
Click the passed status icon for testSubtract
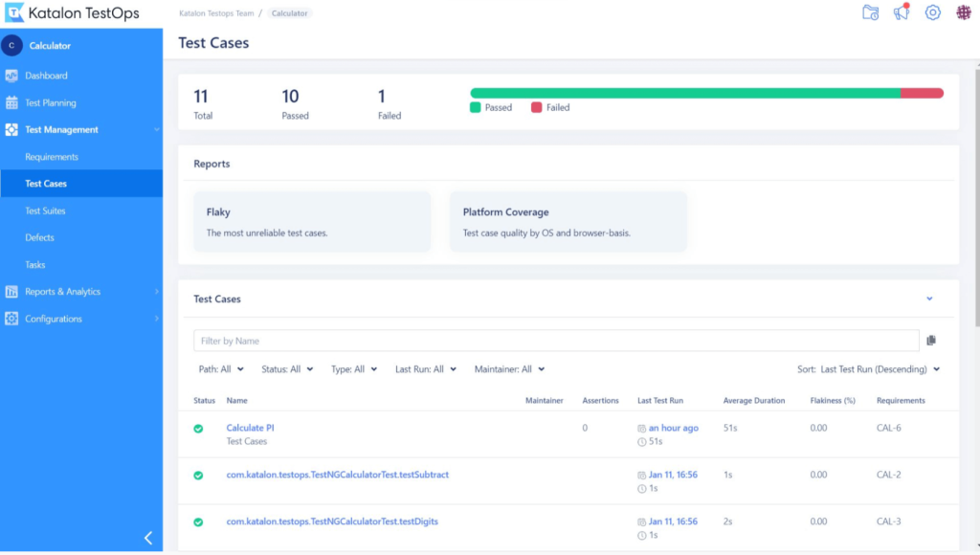tap(198, 476)
